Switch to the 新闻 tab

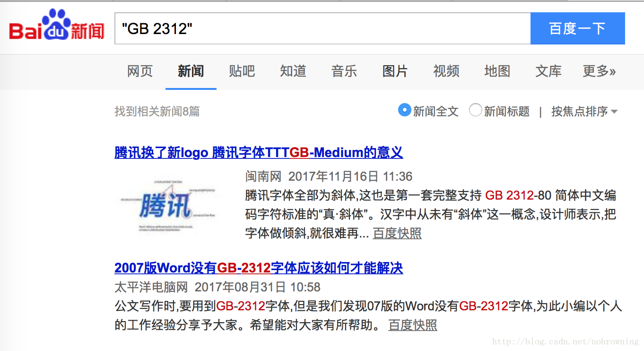point(191,71)
